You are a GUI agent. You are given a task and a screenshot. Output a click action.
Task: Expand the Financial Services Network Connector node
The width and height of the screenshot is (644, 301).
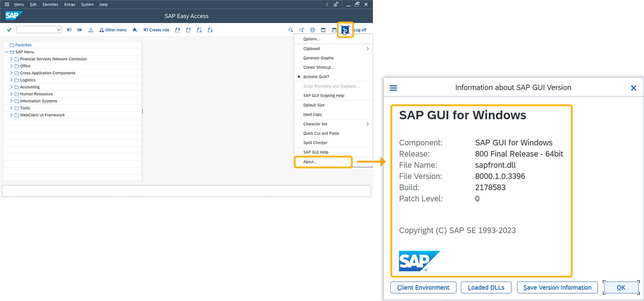(x=12, y=59)
